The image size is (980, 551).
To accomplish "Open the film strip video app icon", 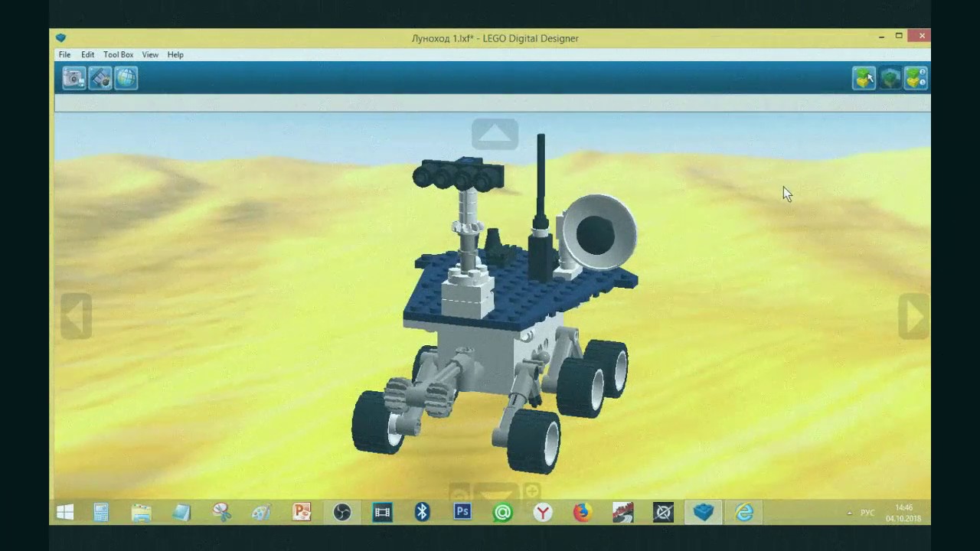I will pyautogui.click(x=382, y=512).
